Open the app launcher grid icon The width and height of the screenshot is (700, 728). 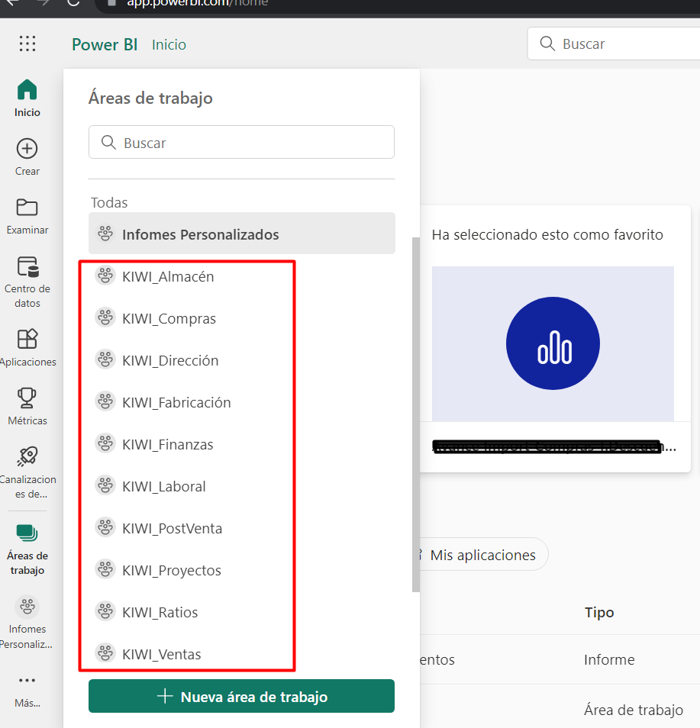point(27,43)
